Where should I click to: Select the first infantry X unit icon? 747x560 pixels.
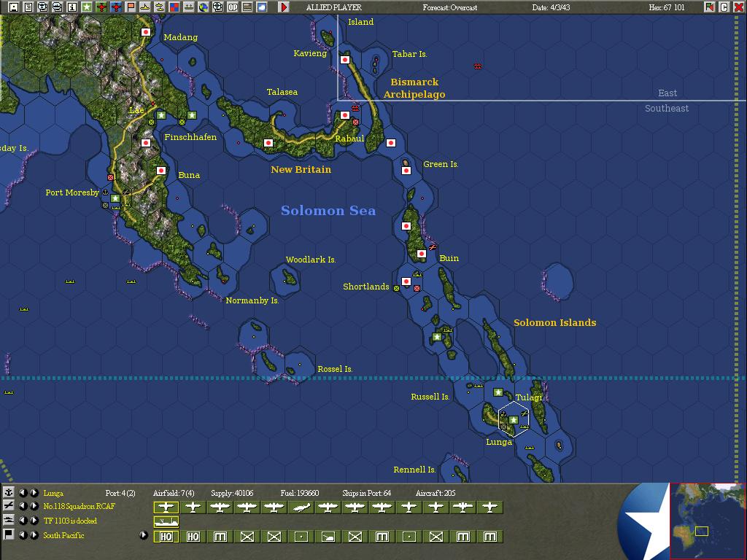pyautogui.click(x=247, y=537)
